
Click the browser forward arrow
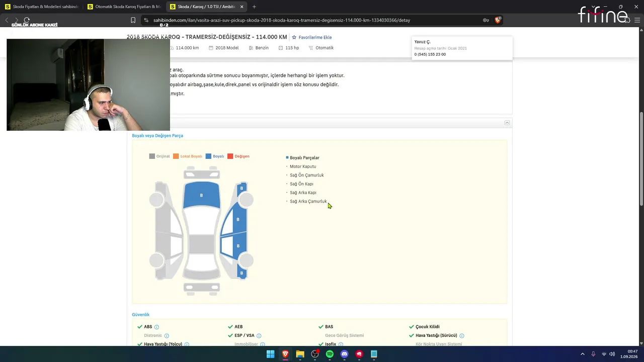(x=17, y=20)
